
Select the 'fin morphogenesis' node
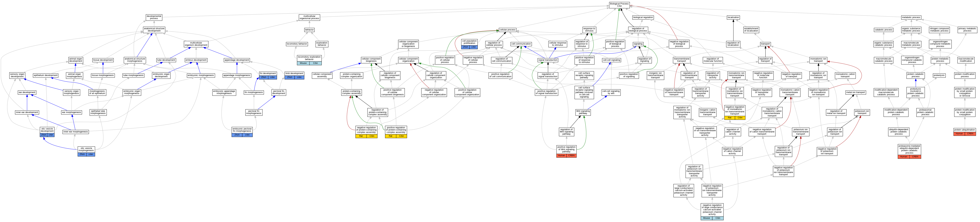click(x=254, y=92)
